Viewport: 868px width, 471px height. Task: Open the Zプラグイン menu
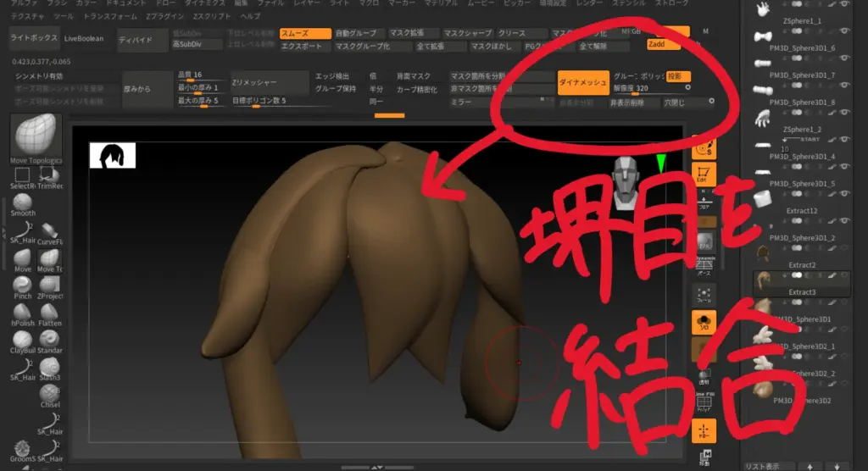[165, 16]
